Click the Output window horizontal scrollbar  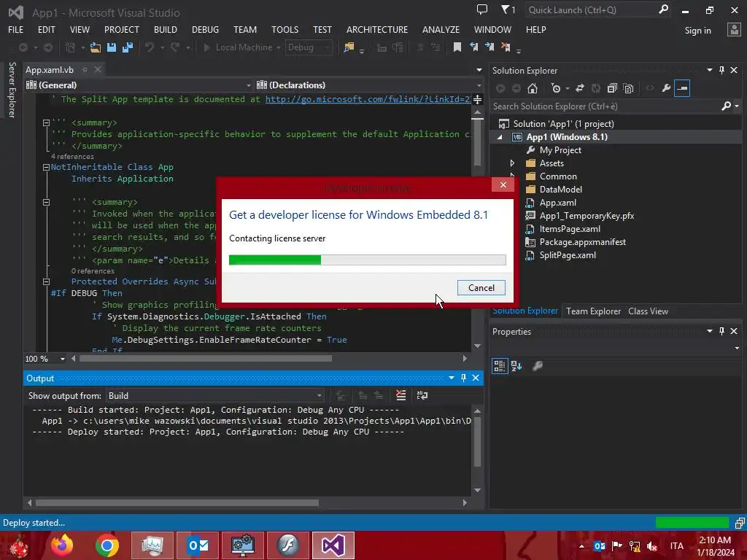click(x=247, y=502)
